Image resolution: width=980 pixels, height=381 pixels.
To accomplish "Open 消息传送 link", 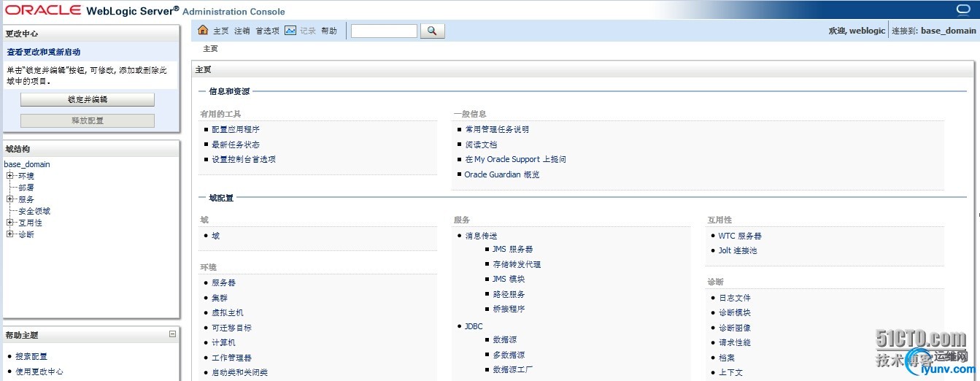I will point(481,236).
